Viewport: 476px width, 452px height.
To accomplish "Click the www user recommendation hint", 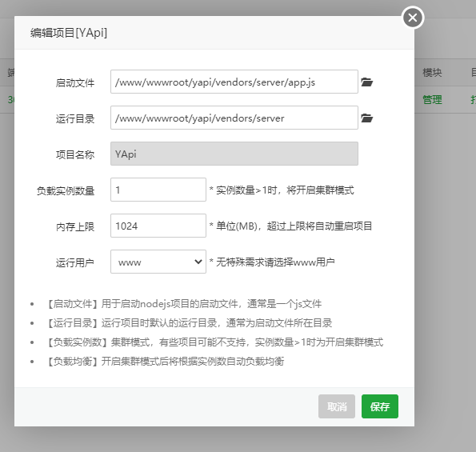I will tap(272, 262).
